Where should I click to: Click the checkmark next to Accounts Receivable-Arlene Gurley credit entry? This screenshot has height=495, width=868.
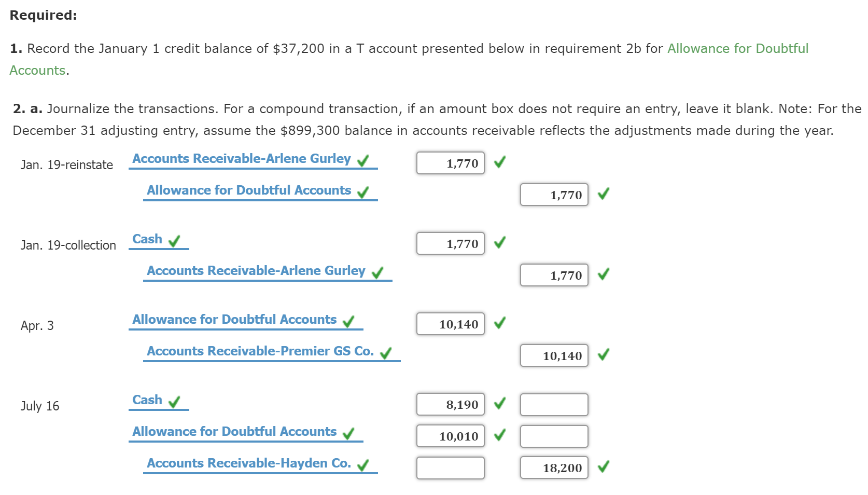378,272
